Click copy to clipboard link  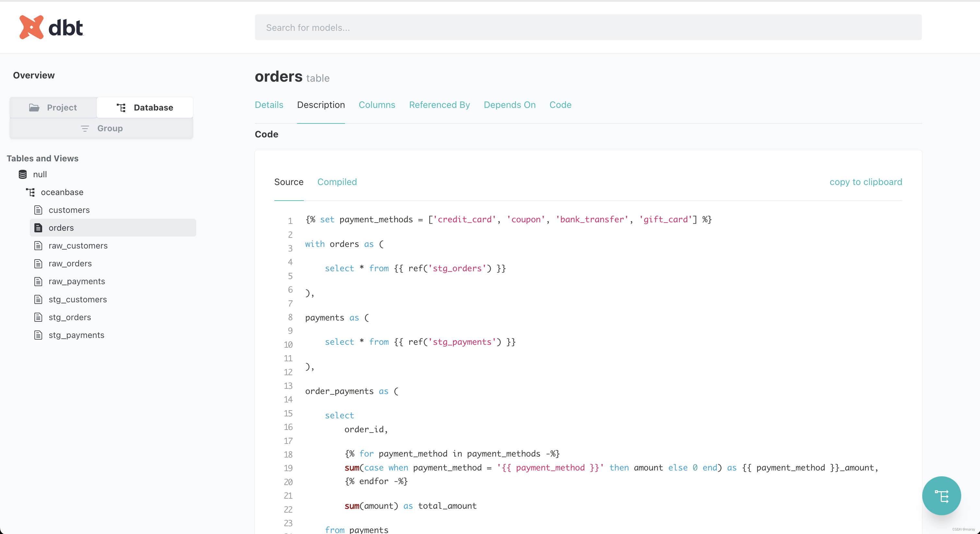point(866,182)
